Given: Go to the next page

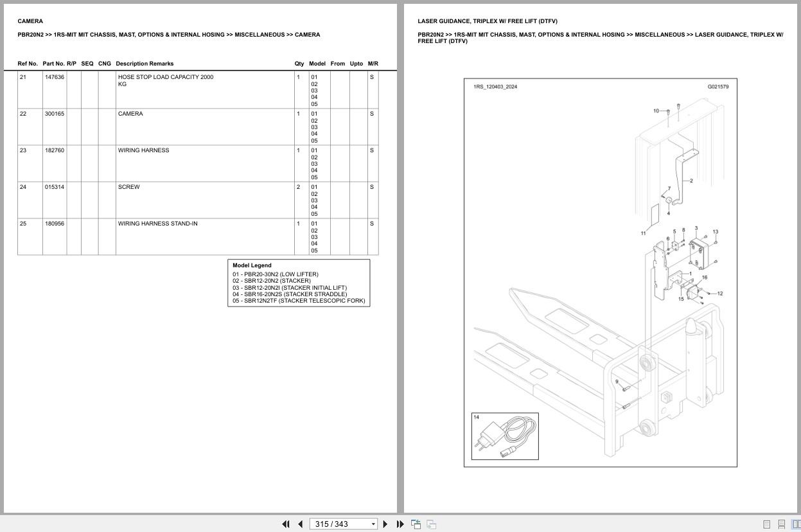Looking at the screenshot, I should [x=385, y=524].
